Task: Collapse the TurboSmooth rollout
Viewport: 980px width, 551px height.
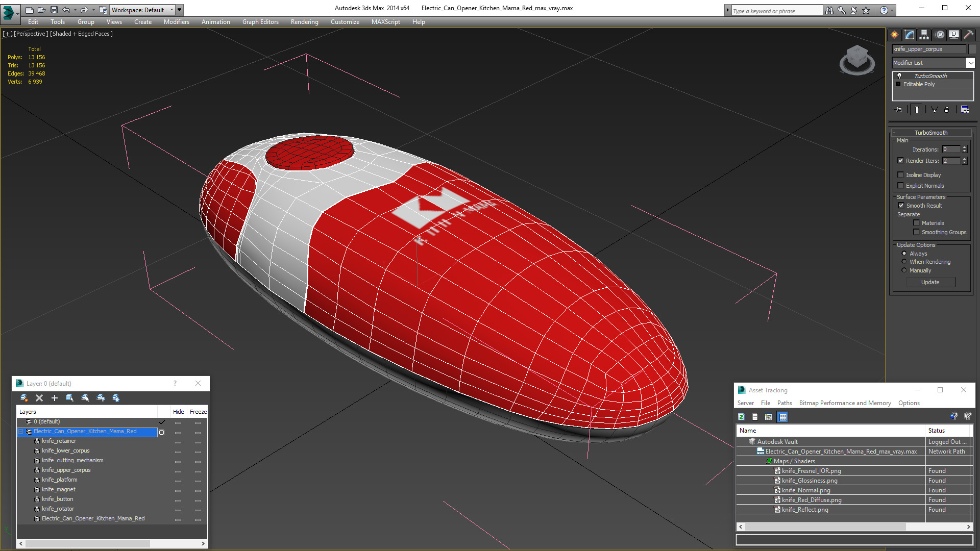Action: (931, 133)
